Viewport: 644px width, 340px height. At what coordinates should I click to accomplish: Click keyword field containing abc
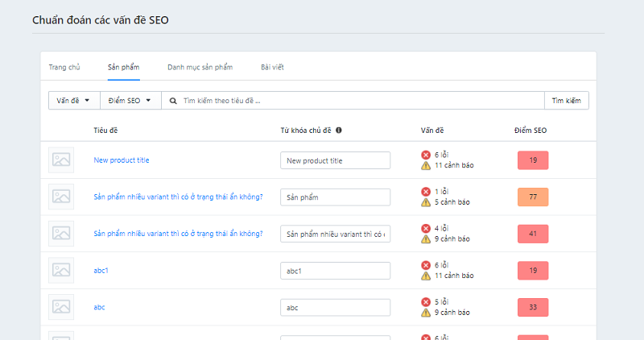click(x=336, y=308)
